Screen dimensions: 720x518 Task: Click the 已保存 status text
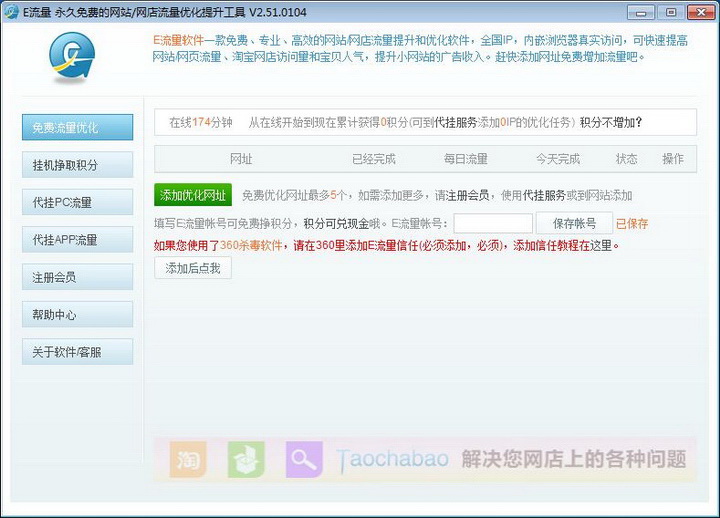[x=632, y=224]
